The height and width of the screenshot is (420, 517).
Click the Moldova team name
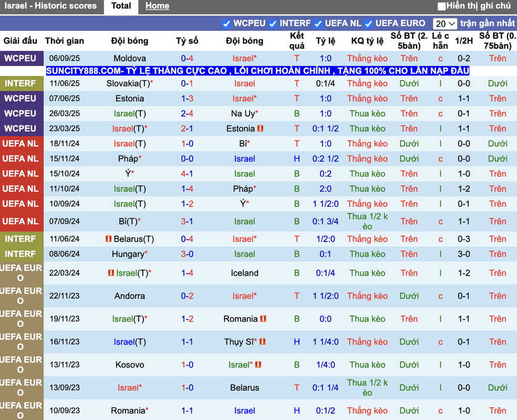pos(130,58)
